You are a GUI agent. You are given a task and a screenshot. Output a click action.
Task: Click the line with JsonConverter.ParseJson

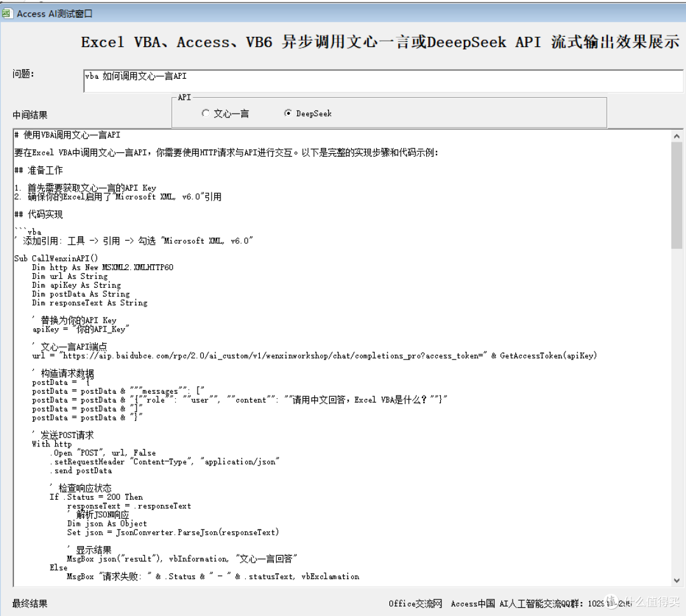pos(173,532)
